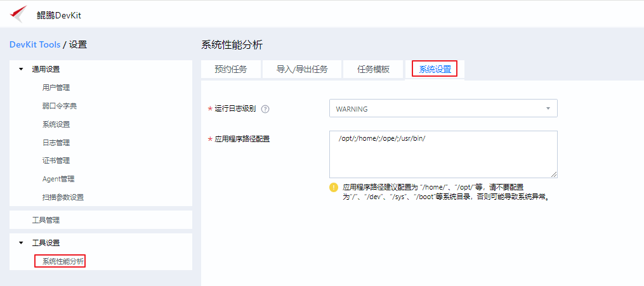Open 日志管理 in the sidebar
The width and height of the screenshot is (644, 286).
click(x=56, y=143)
